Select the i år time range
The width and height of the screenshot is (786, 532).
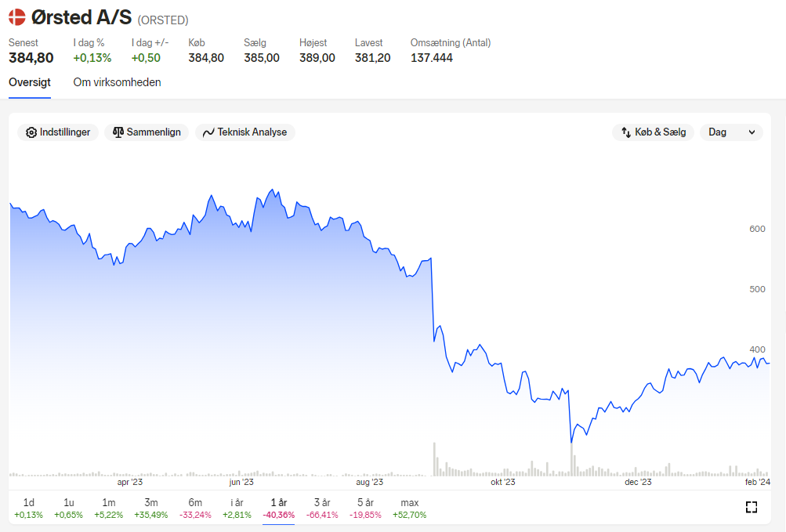237,508
